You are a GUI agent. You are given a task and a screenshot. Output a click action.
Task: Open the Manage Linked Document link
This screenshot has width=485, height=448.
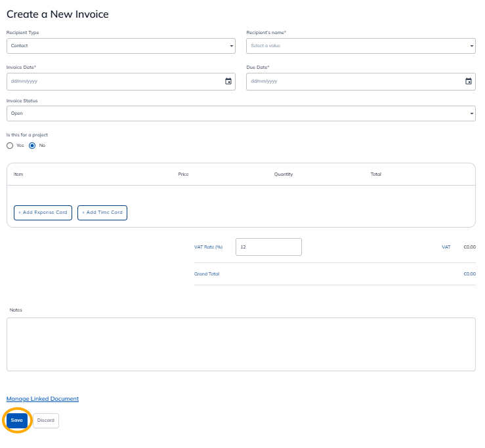coord(43,399)
